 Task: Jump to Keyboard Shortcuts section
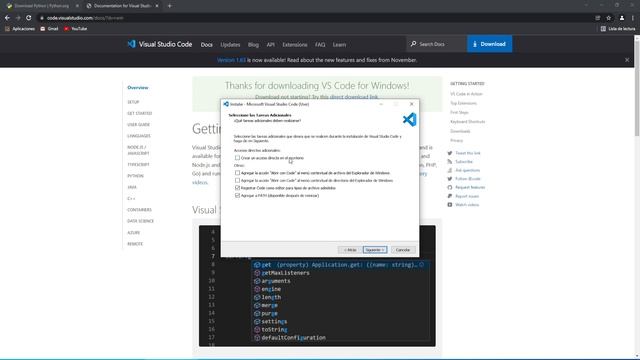click(467, 122)
